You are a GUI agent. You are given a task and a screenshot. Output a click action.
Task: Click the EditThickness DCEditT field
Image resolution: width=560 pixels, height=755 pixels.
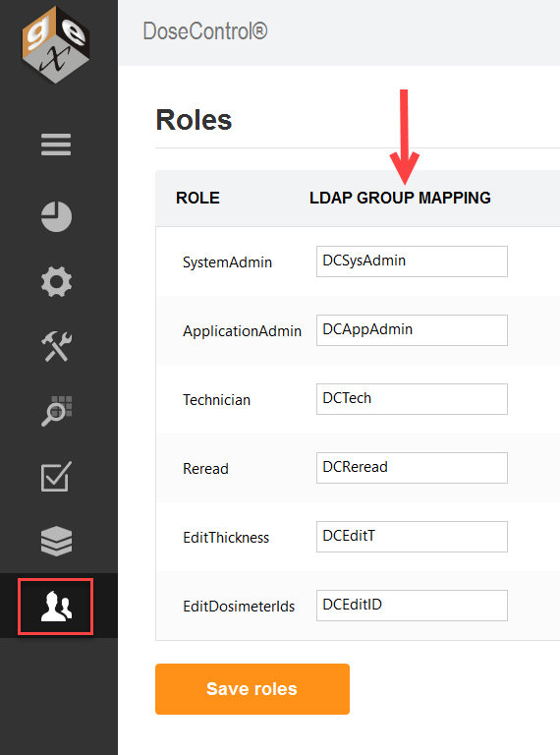[x=412, y=537]
